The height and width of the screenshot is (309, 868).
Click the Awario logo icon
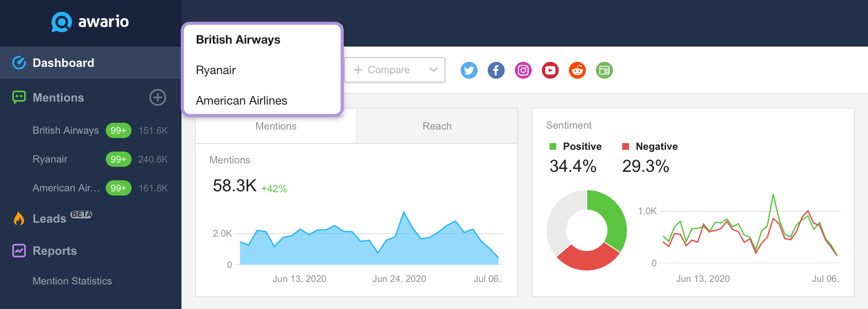coord(62,22)
